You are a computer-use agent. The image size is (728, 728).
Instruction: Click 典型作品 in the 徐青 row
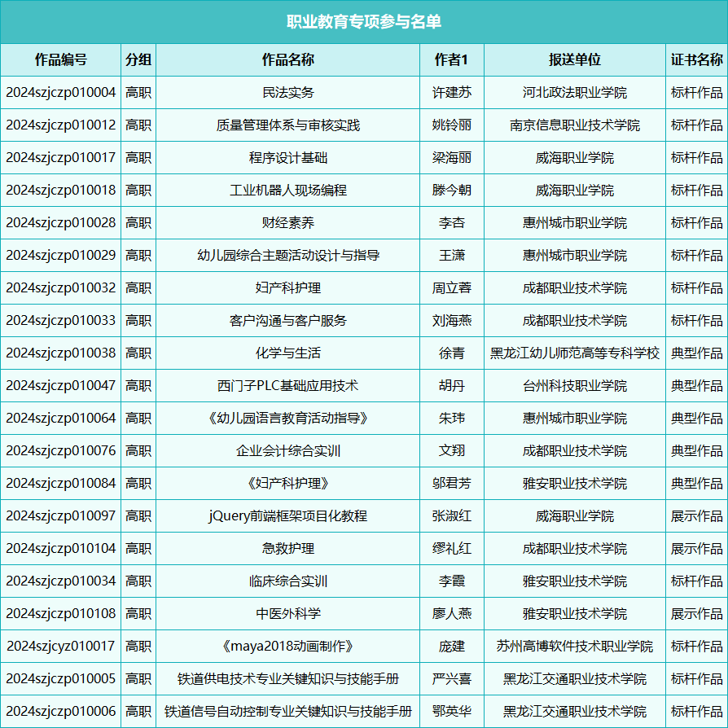click(x=696, y=353)
